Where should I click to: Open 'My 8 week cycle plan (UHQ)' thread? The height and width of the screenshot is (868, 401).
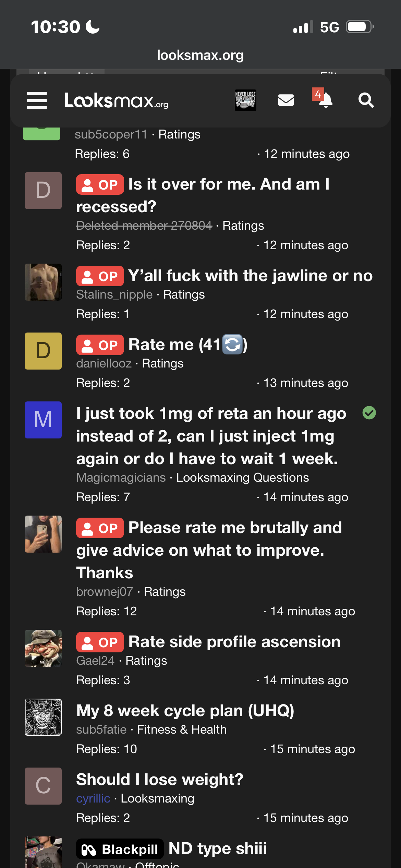(x=185, y=710)
